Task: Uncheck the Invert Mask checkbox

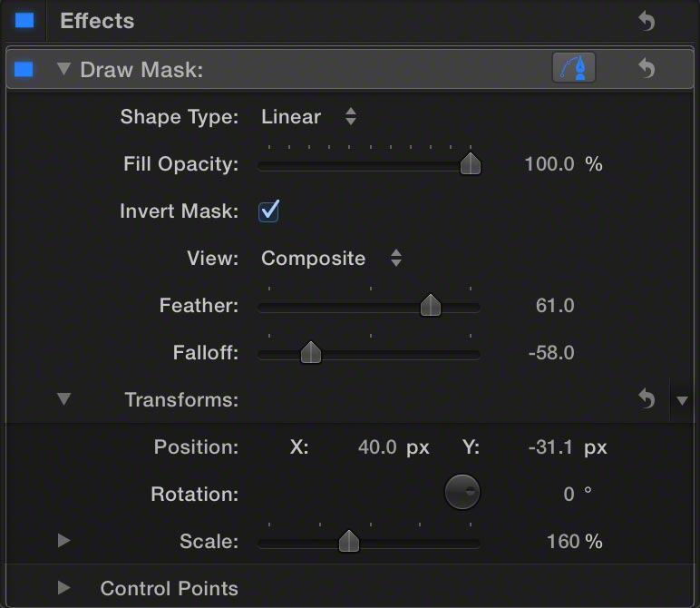Action: pyautogui.click(x=268, y=211)
